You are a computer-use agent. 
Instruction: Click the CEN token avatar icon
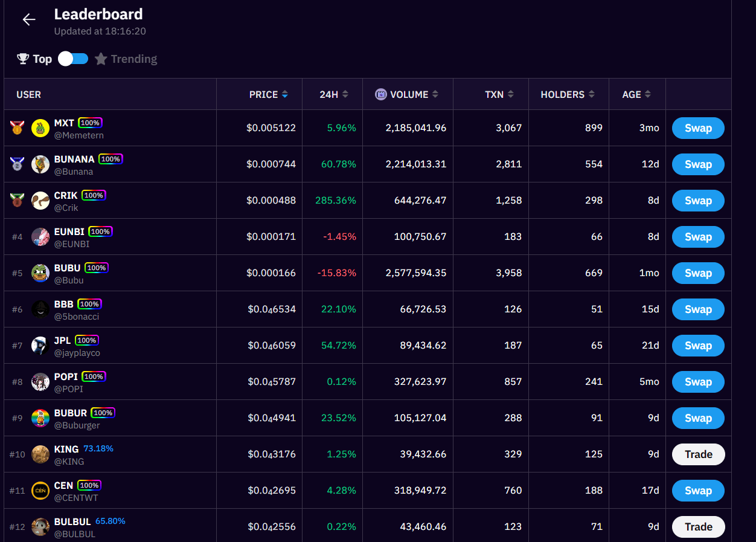[x=40, y=491]
